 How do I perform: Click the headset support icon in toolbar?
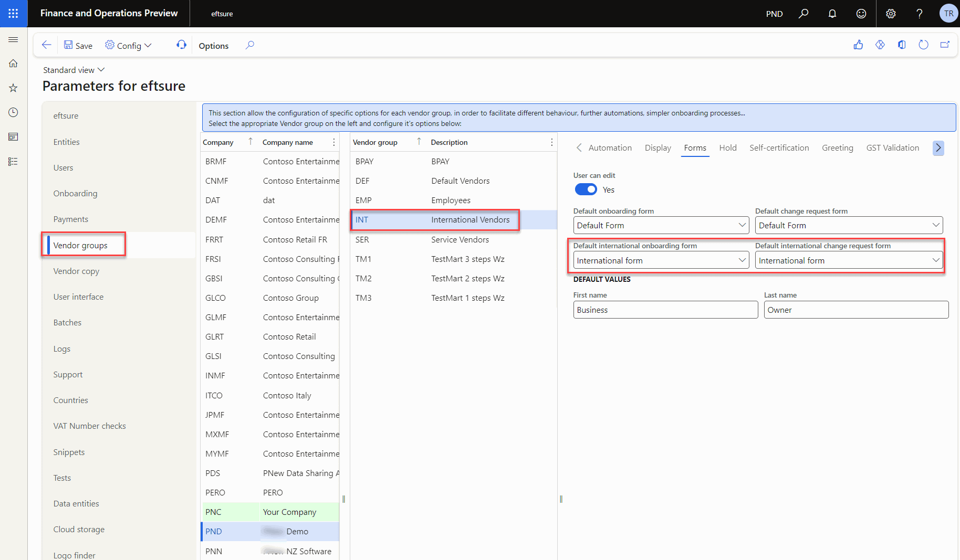tap(181, 45)
